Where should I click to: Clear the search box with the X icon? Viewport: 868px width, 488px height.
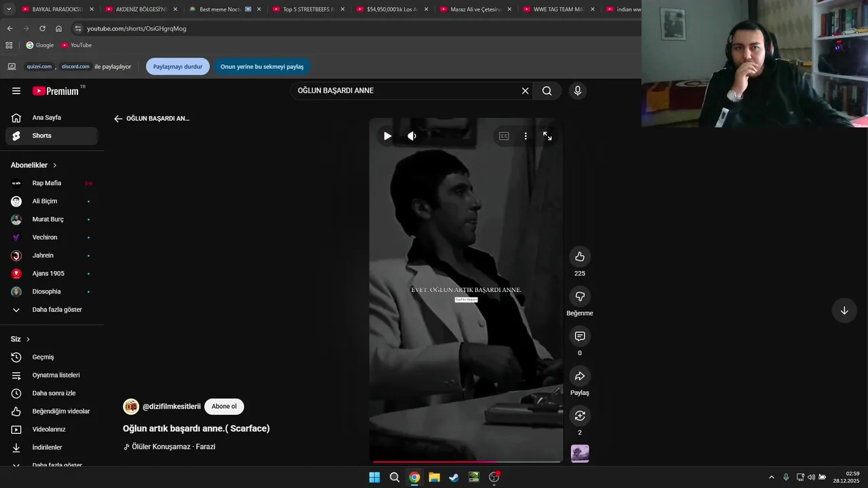[x=525, y=91]
